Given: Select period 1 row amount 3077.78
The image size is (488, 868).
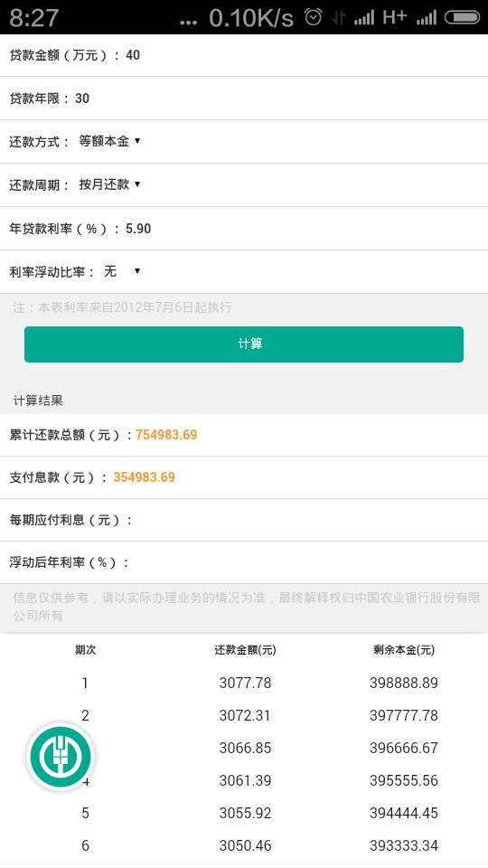Looking at the screenshot, I should 245,684.
